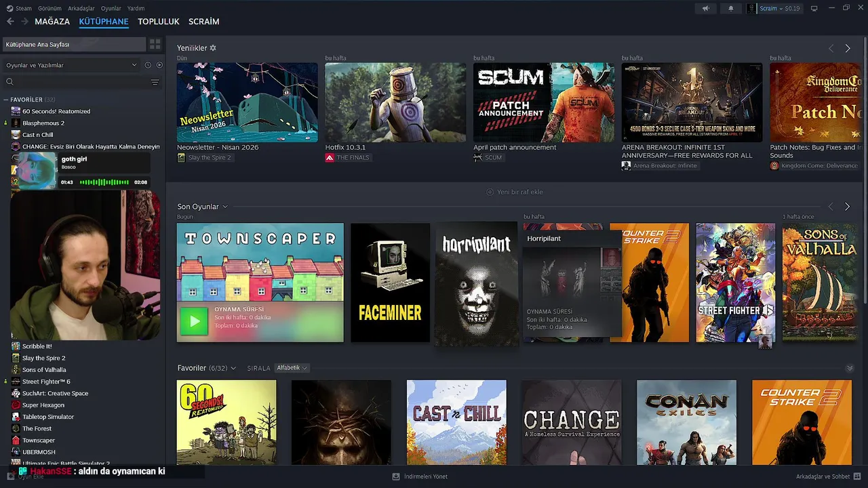868x488 pixels.
Task: Open Horripilant game cover
Action: coord(476,284)
